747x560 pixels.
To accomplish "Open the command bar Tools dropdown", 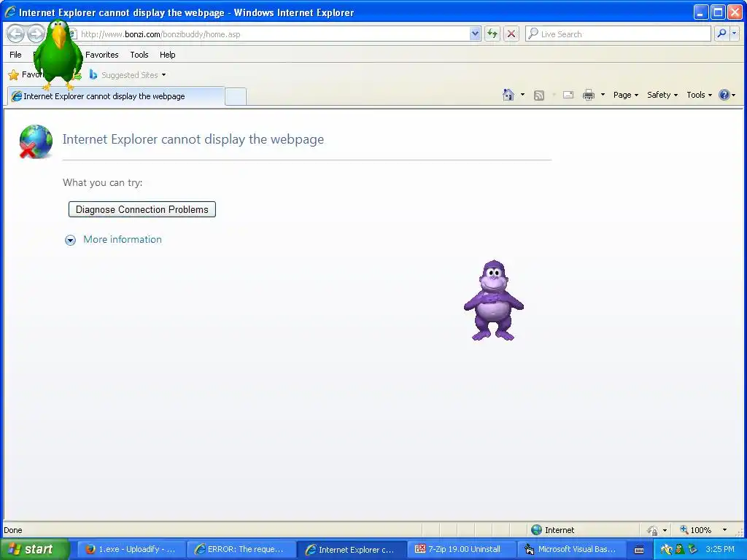I will coord(699,95).
